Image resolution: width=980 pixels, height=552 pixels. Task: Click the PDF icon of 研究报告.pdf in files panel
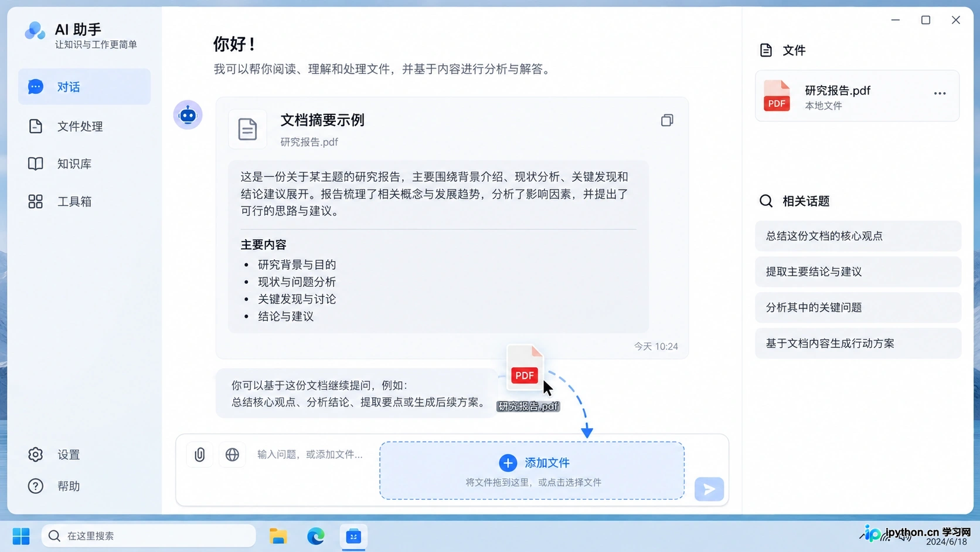click(777, 96)
